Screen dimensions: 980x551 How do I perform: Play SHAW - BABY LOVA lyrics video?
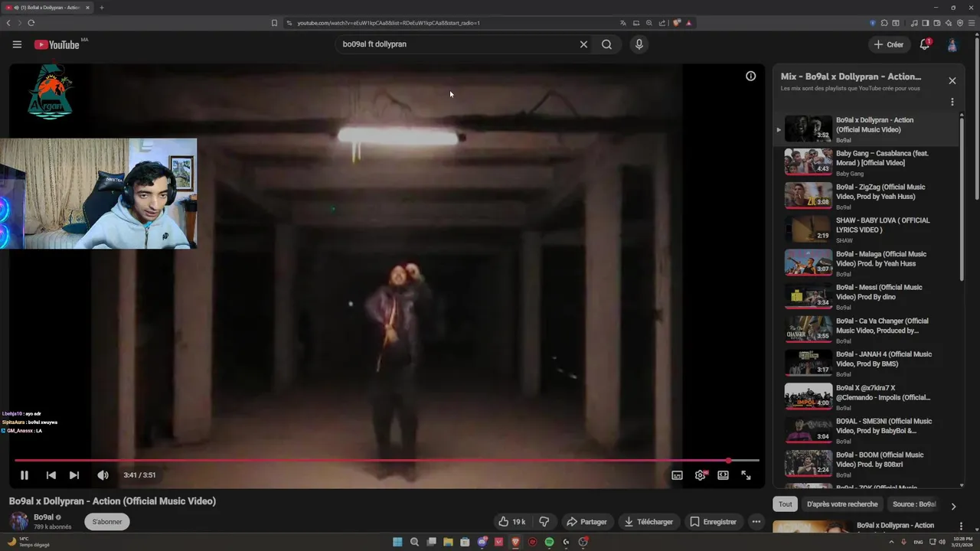(867, 230)
